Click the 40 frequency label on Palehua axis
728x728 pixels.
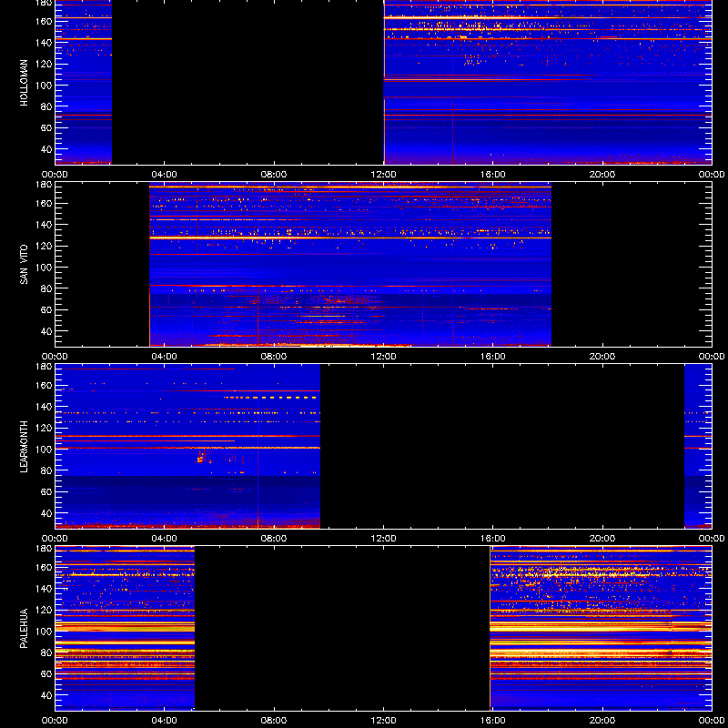[46, 695]
